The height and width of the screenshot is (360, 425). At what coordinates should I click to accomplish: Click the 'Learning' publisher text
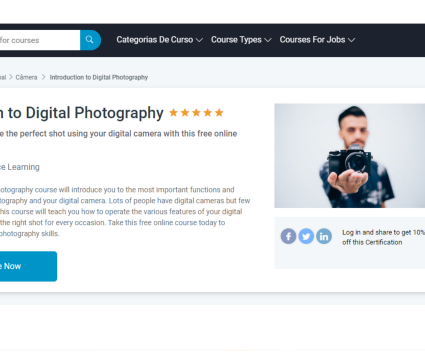(20, 167)
